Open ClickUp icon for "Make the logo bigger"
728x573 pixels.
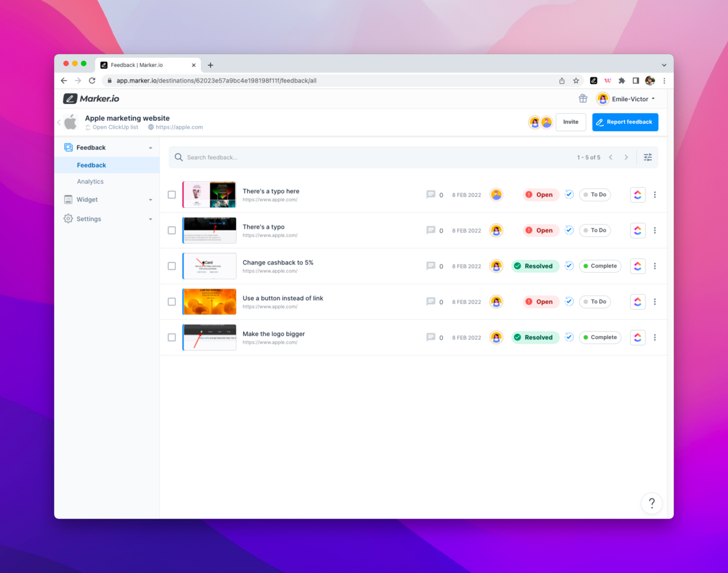[638, 337]
